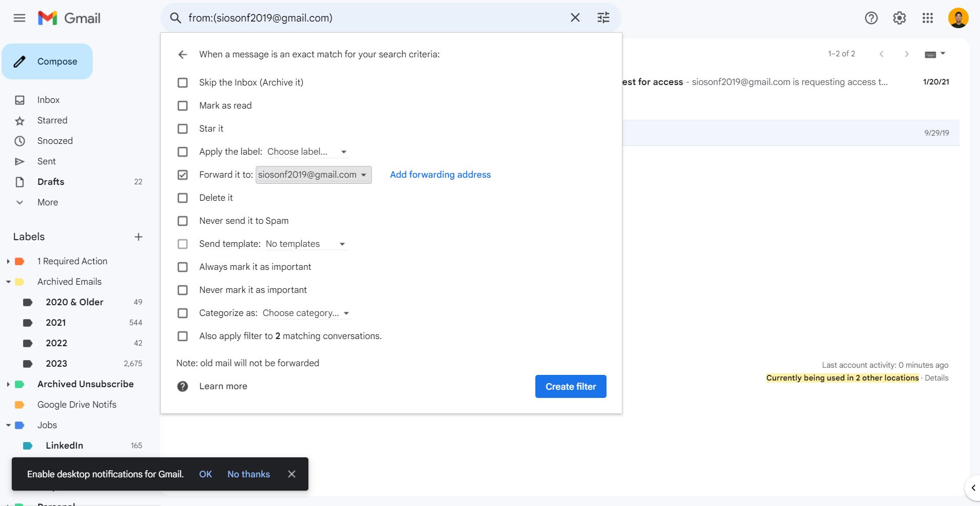Go back using the filter arrow
Image resolution: width=980 pixels, height=506 pixels.
point(183,54)
